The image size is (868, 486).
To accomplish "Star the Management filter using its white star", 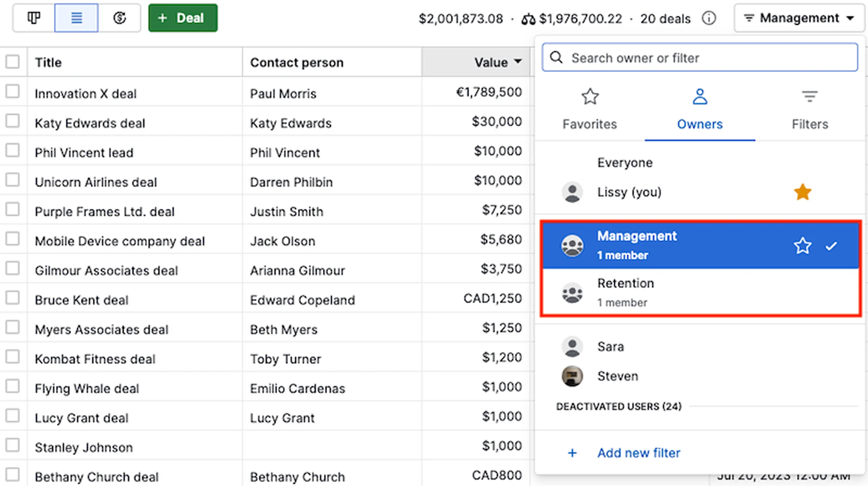I will pos(803,246).
